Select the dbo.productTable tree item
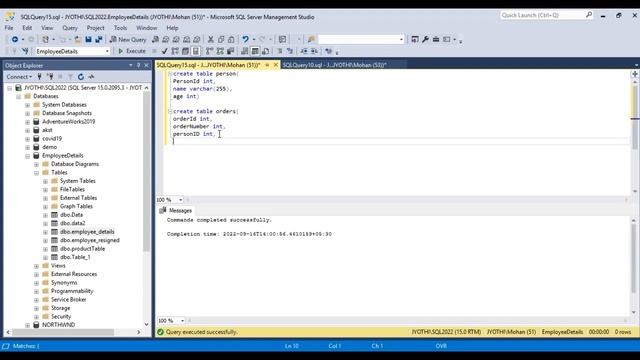 click(82, 249)
